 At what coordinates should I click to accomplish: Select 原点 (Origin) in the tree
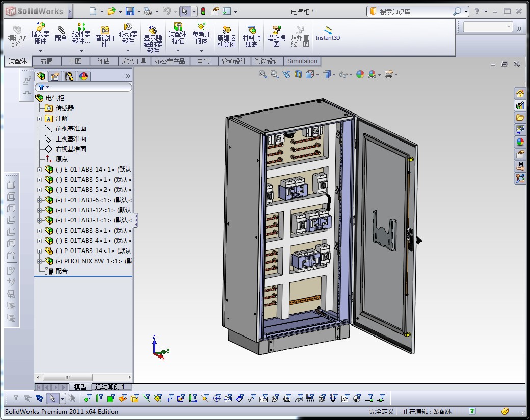pos(62,159)
